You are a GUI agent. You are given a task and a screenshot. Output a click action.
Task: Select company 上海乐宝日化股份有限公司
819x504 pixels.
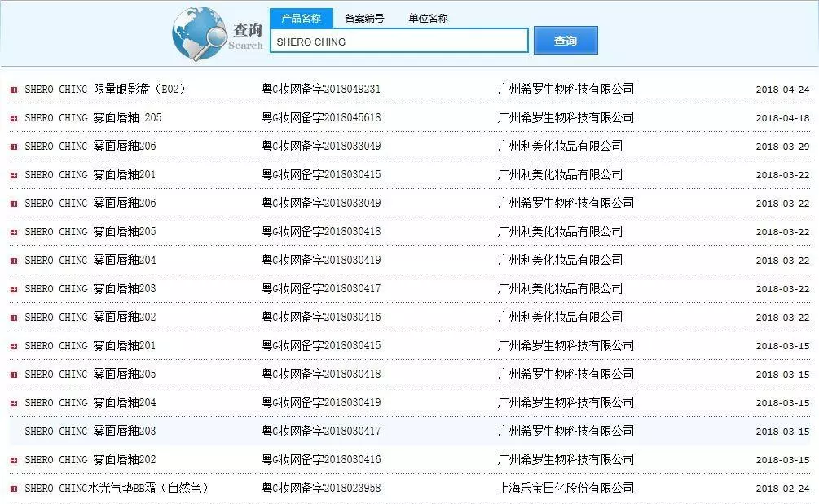[x=566, y=489]
